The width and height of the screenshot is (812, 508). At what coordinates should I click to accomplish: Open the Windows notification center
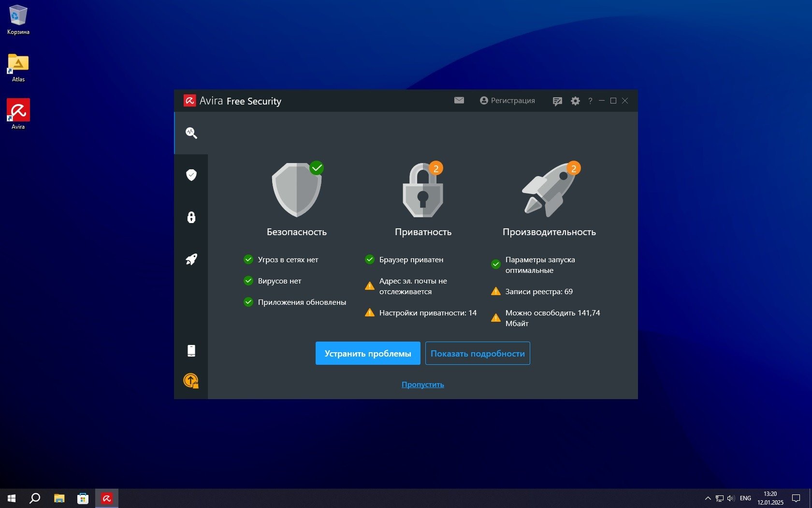pyautogui.click(x=796, y=498)
